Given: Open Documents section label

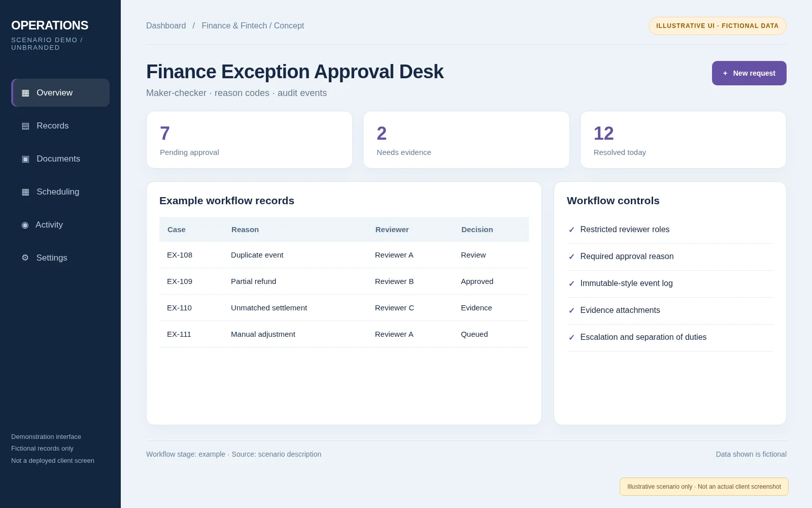Looking at the screenshot, I should click(58, 158).
